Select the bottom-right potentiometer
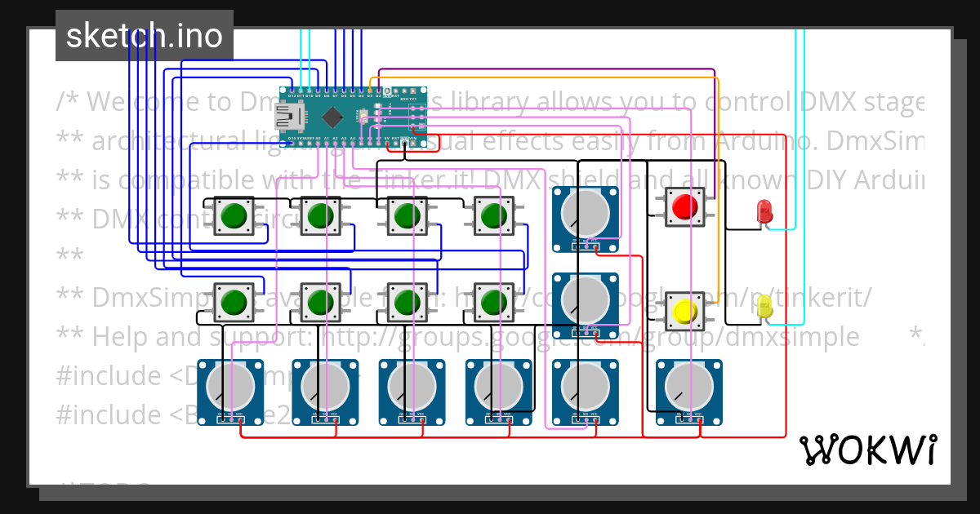This screenshot has height=514, width=980. click(x=690, y=392)
